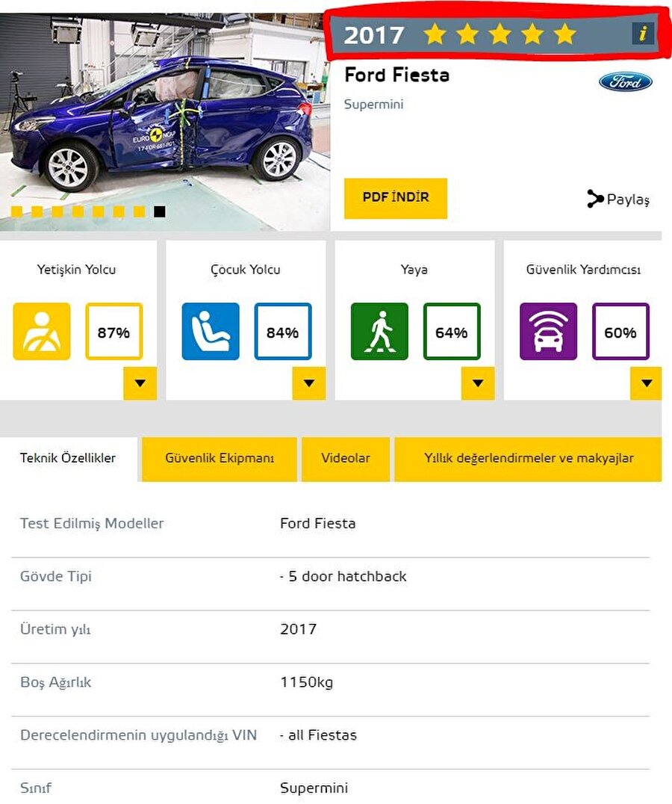The height and width of the screenshot is (804, 672).
Task: Select the first yellow gallery dot
Action: pos(16,211)
